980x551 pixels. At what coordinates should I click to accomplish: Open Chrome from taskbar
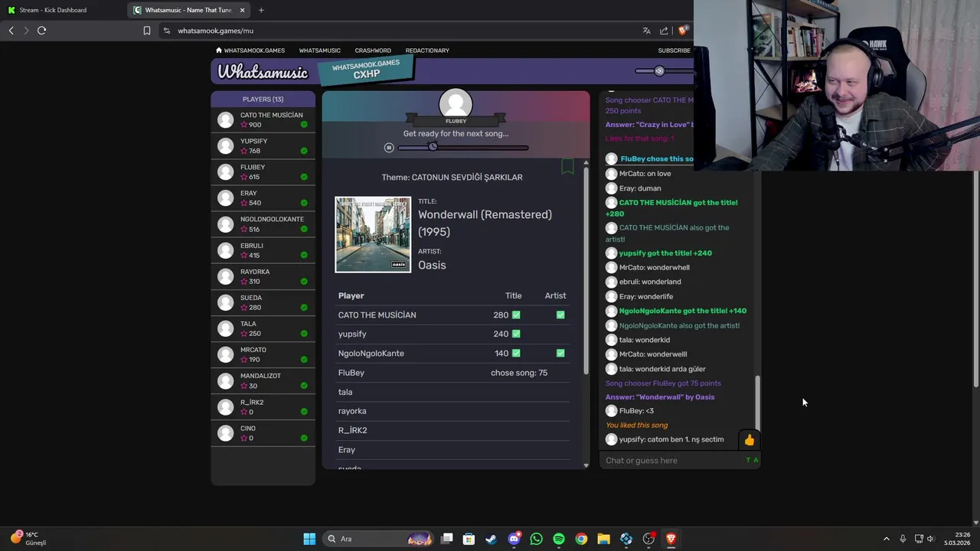pyautogui.click(x=581, y=539)
